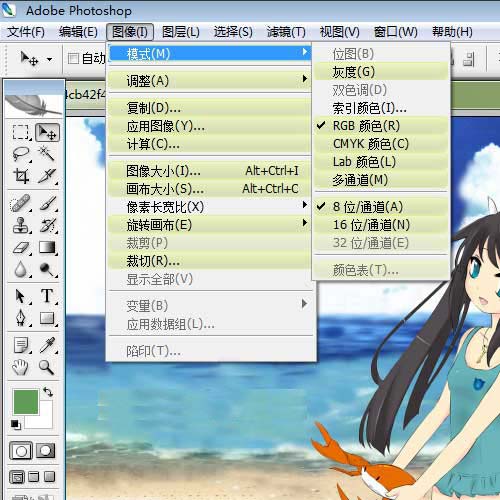Select the Lasso tool

[21, 154]
